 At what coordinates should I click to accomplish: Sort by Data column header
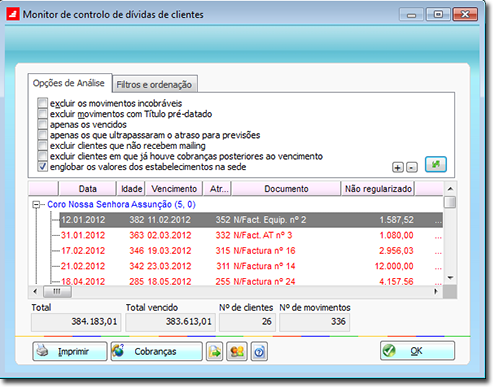87,189
